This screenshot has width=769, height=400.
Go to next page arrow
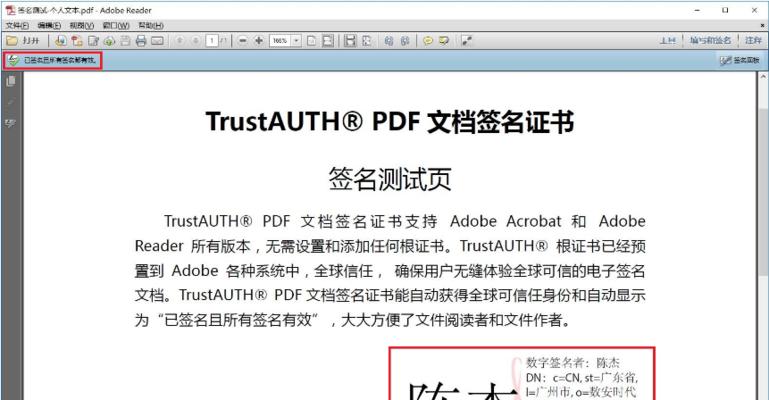tap(196, 41)
